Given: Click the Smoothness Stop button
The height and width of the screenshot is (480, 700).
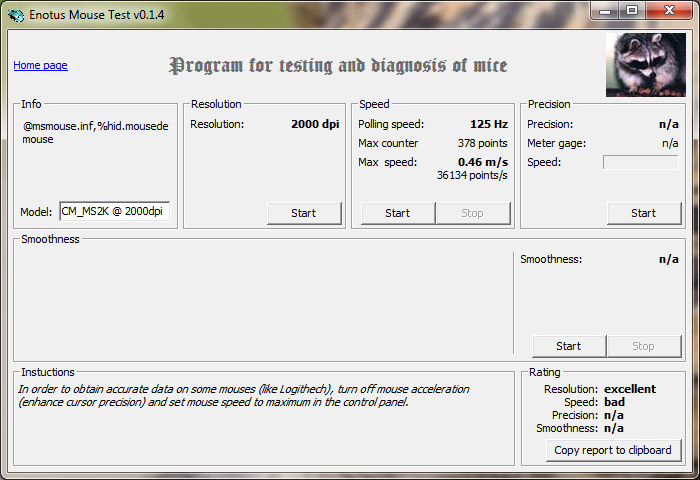Looking at the screenshot, I should click(644, 346).
